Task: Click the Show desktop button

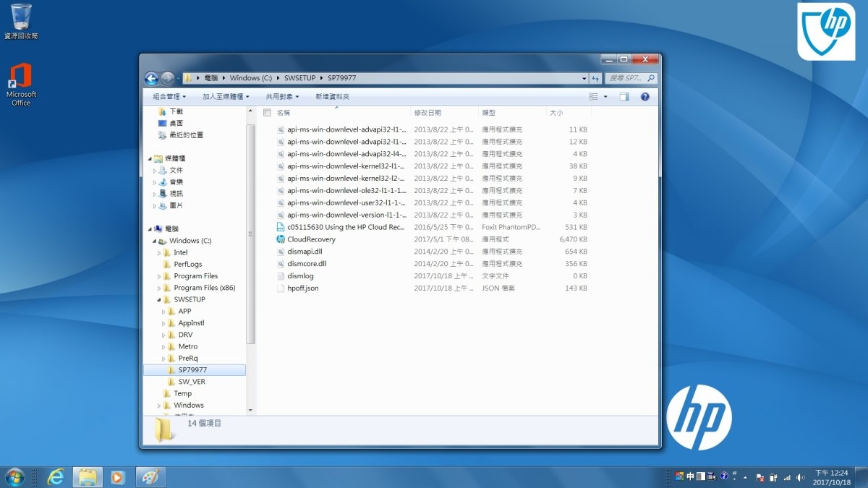Action: tap(862, 477)
